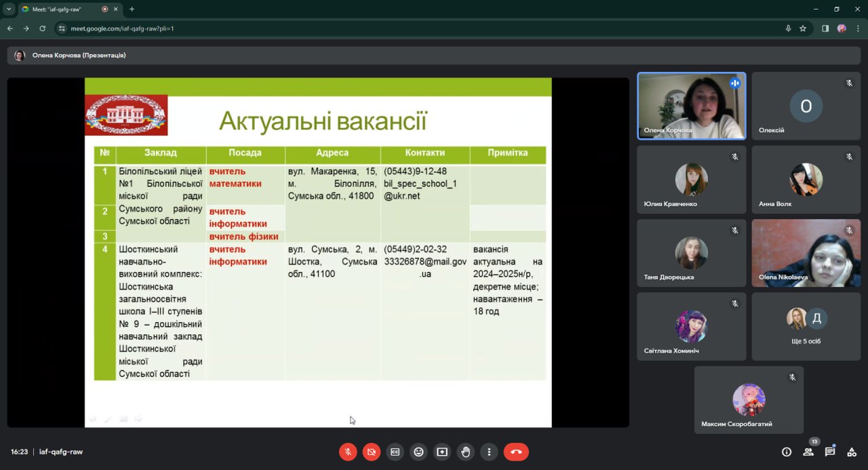The width and height of the screenshot is (868, 470).
Task: Open the chat messages panel
Action: pos(830,452)
